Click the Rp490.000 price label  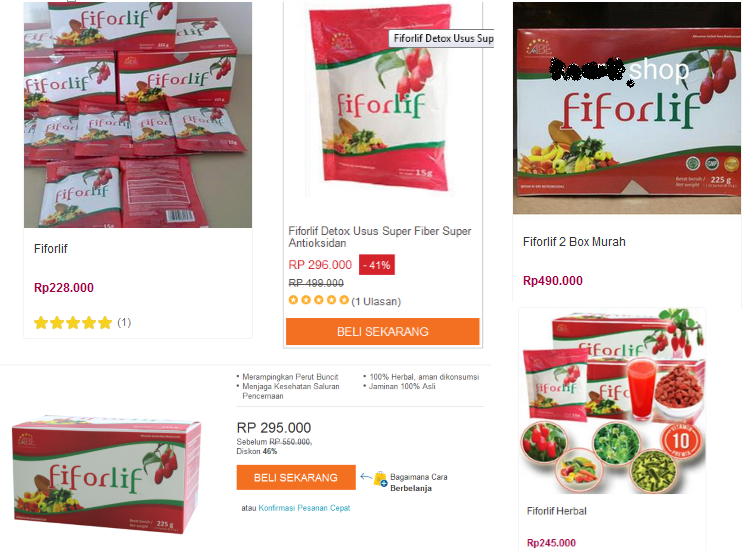pos(553,281)
